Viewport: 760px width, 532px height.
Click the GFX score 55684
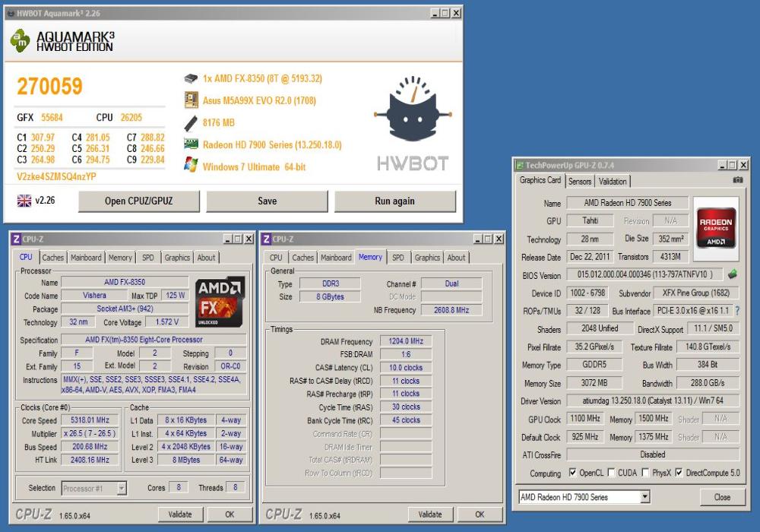[52, 118]
